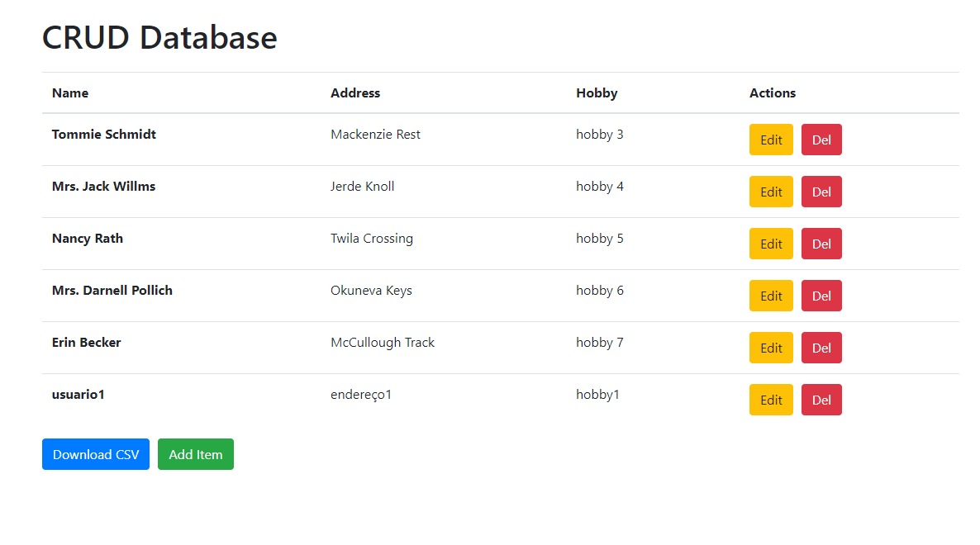
Task: Click the Name column header
Action: pos(70,93)
